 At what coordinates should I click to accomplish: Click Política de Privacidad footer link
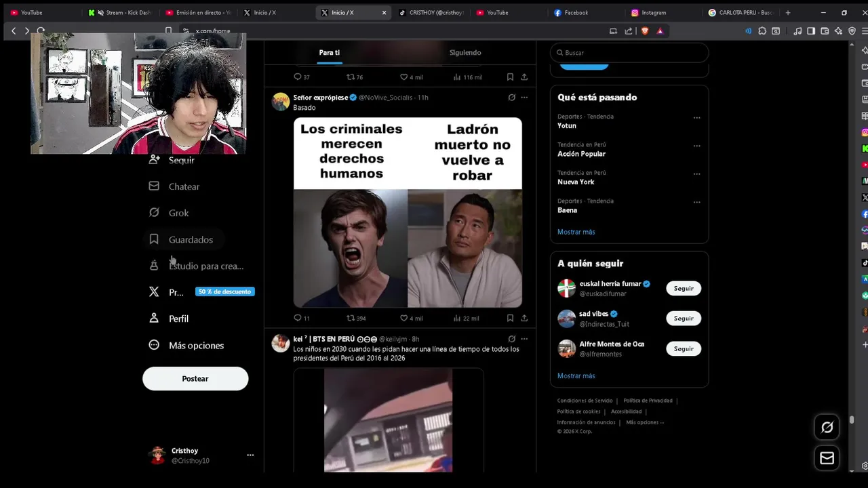pos(648,401)
